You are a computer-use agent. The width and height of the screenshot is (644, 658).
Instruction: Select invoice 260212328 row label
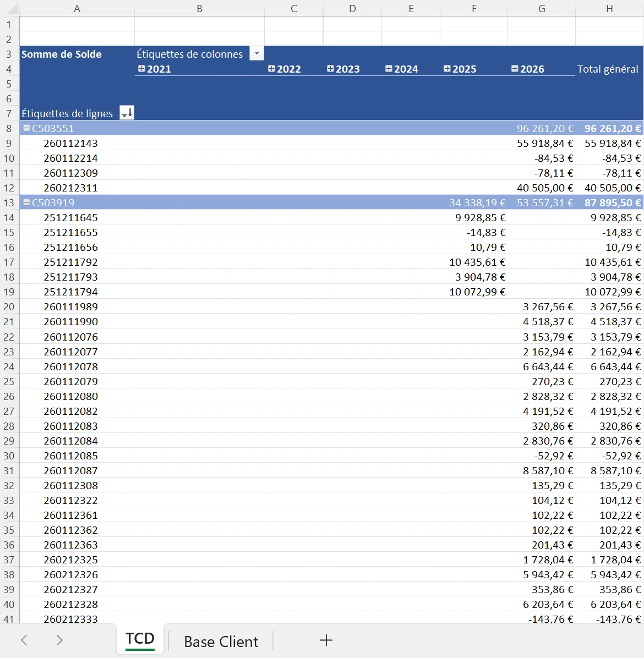[x=70, y=604]
